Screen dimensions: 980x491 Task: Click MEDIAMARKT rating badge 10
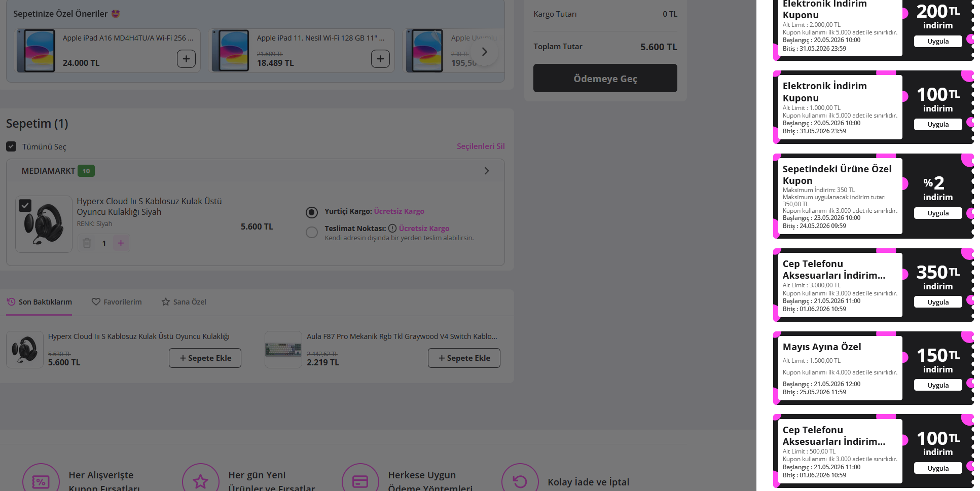86,171
